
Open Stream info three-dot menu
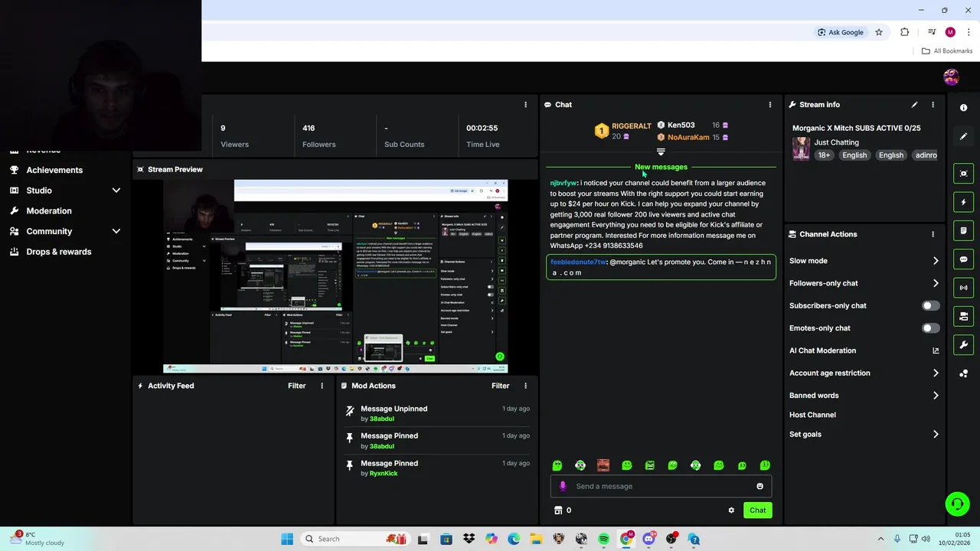(933, 104)
